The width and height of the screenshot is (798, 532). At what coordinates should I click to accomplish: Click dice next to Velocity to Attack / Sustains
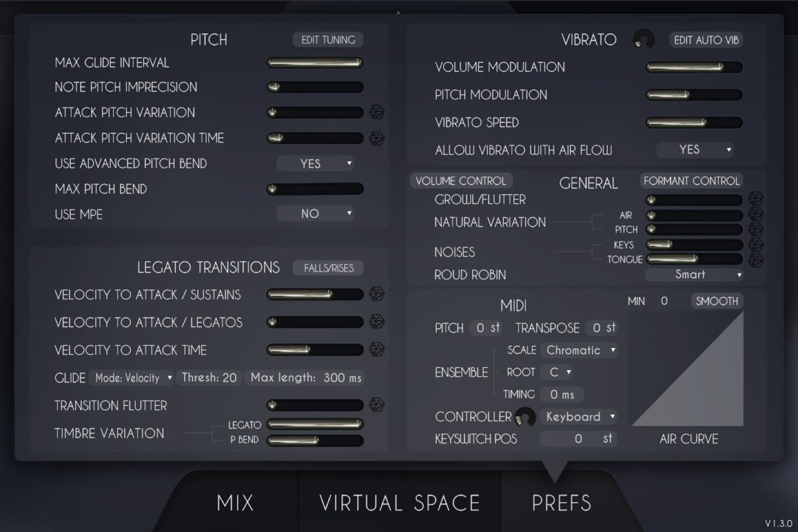coord(377,294)
